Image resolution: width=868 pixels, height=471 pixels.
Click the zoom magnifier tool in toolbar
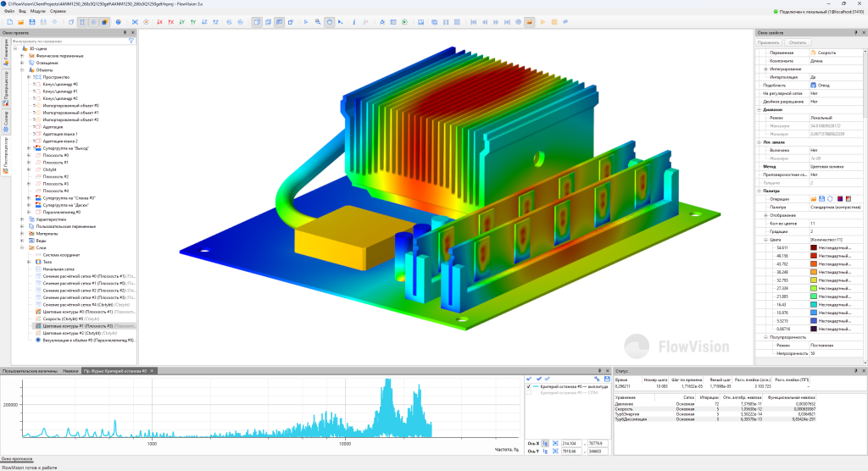[317, 22]
